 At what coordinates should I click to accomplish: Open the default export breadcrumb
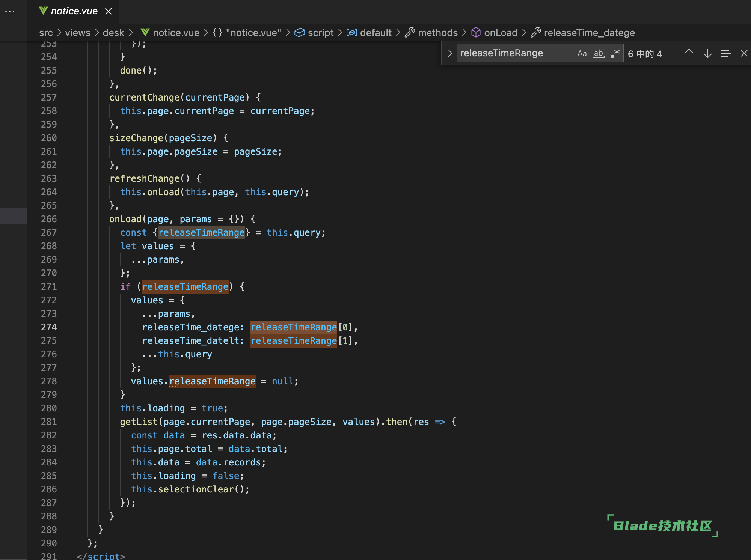(x=376, y=33)
